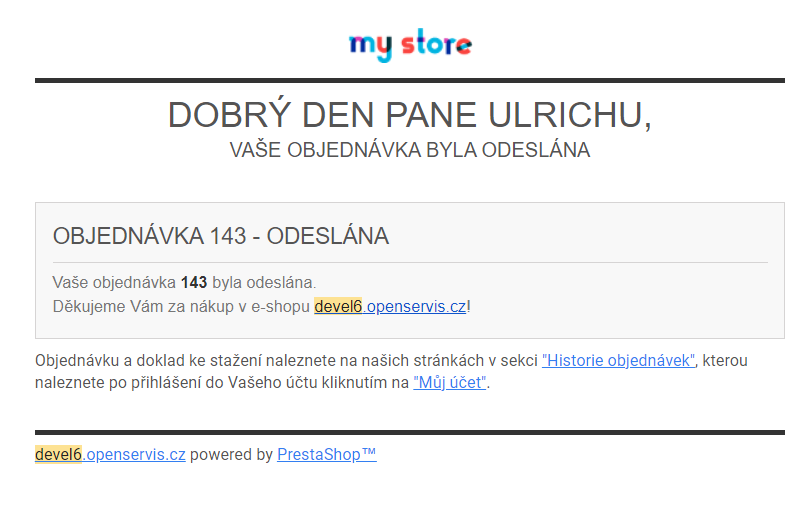Click the "powered by" footer text
Viewport: 810px width, 512px height.
(231, 454)
